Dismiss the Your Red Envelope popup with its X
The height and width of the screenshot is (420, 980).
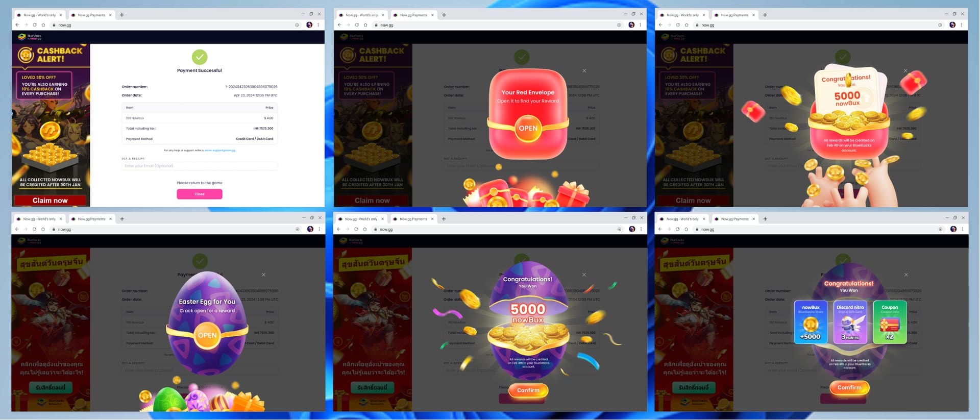tap(584, 71)
